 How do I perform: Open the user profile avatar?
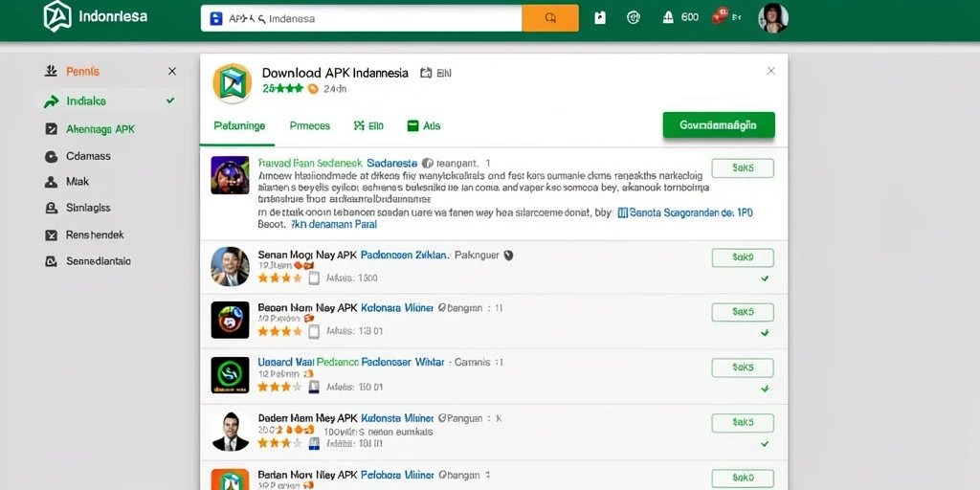pyautogui.click(x=773, y=18)
